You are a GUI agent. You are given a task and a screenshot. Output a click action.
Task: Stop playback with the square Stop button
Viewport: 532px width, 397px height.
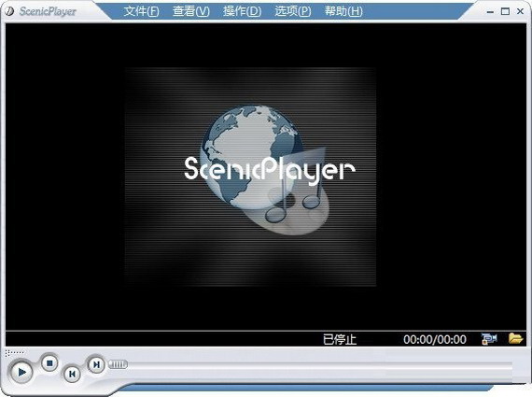49,363
